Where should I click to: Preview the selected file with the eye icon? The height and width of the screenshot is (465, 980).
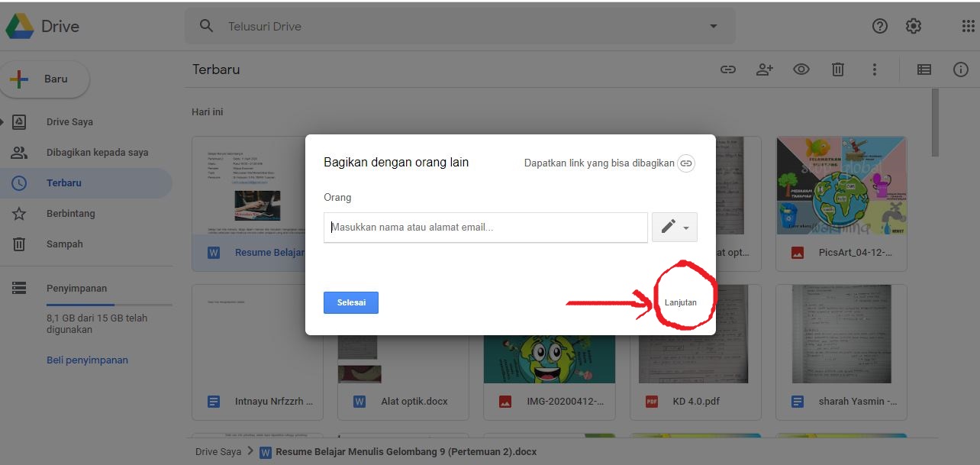pos(801,69)
